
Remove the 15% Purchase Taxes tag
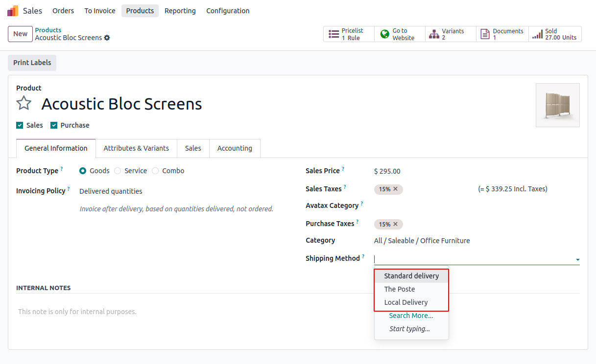coord(396,225)
